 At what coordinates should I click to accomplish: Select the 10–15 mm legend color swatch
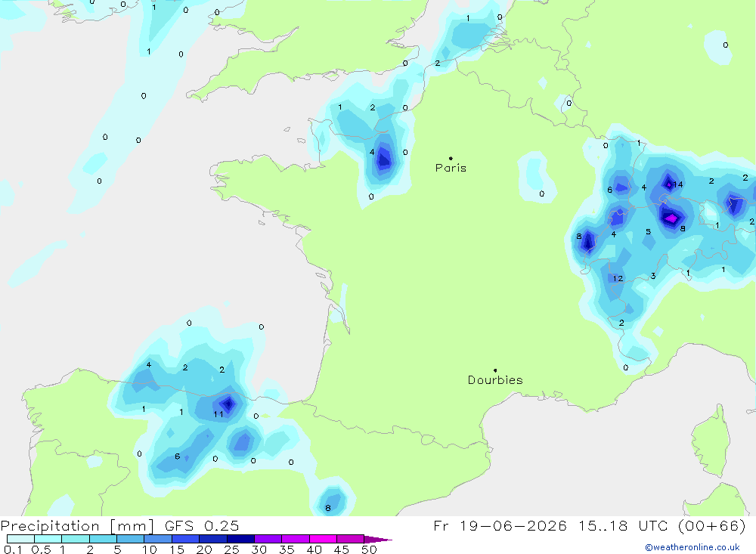158,539
